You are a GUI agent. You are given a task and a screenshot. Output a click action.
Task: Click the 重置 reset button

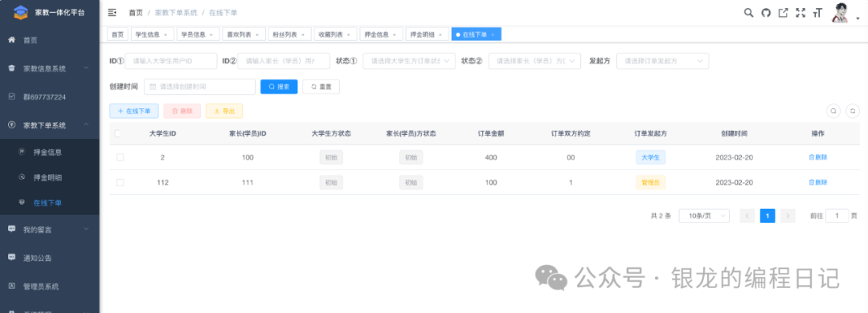click(321, 87)
